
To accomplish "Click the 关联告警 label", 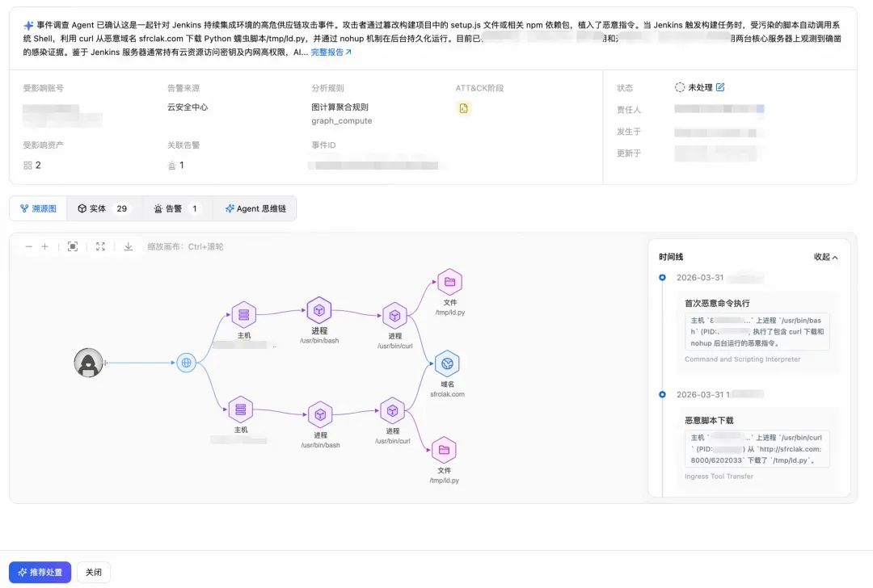I will 183,145.
